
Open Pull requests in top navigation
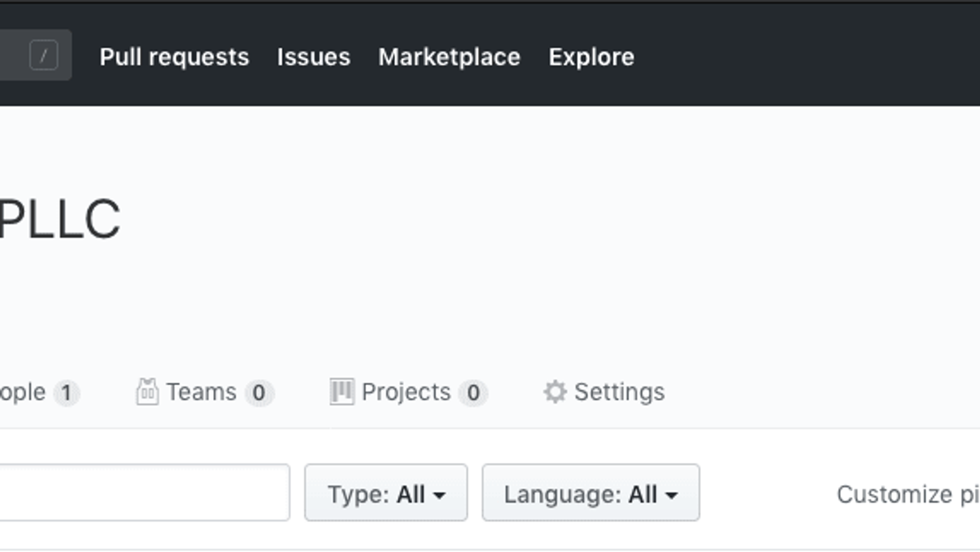click(x=174, y=57)
